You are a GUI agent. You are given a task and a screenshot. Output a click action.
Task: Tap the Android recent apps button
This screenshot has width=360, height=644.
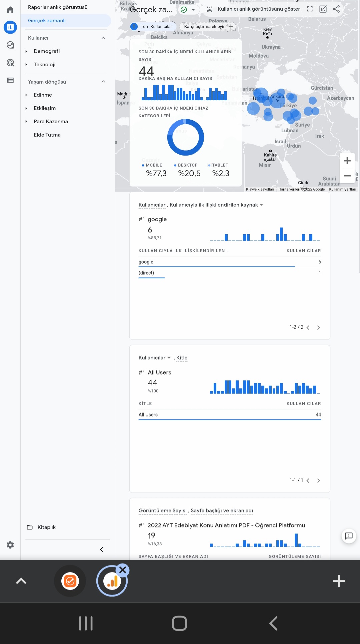click(x=86, y=623)
